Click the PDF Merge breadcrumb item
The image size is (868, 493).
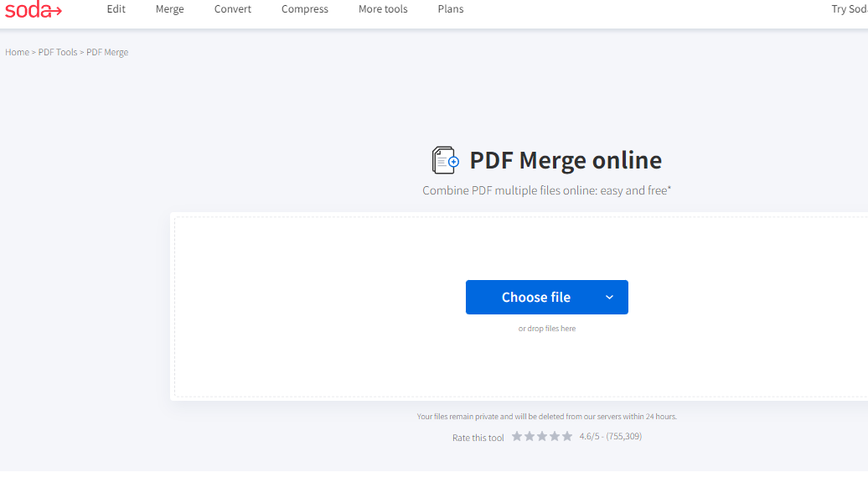point(107,52)
